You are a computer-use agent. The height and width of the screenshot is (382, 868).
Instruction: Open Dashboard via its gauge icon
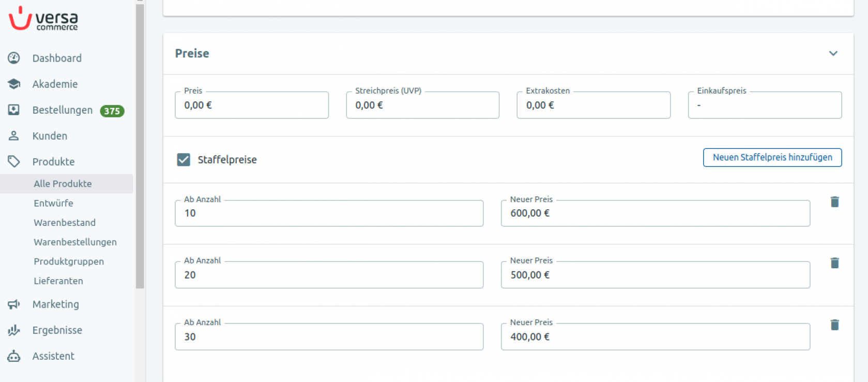(14, 58)
